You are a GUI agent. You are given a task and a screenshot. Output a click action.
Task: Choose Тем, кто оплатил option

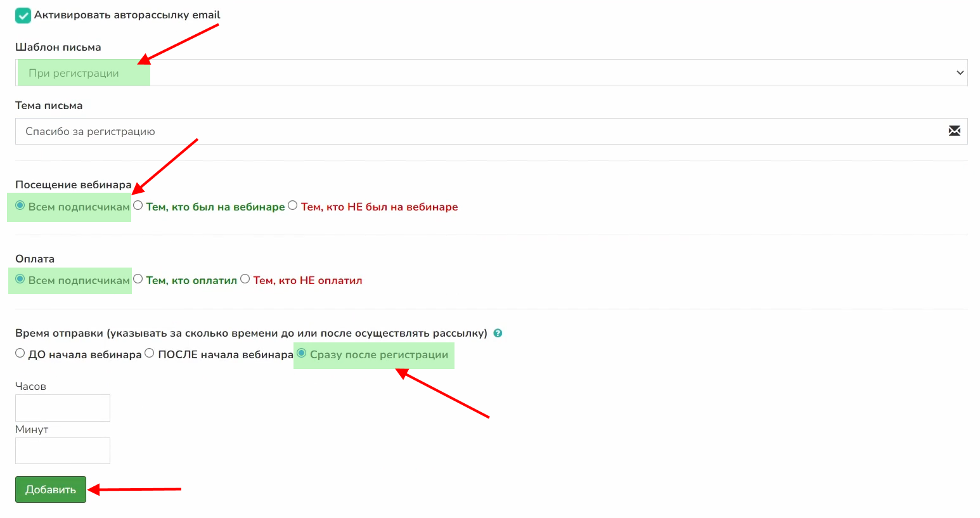pos(138,280)
